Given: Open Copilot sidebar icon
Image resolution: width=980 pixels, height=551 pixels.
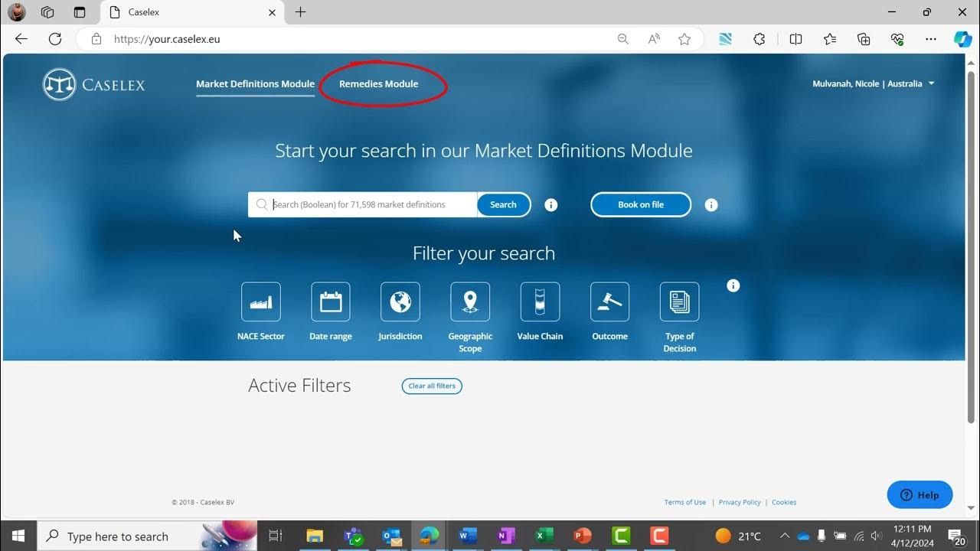Looking at the screenshot, I should pyautogui.click(x=963, y=39).
